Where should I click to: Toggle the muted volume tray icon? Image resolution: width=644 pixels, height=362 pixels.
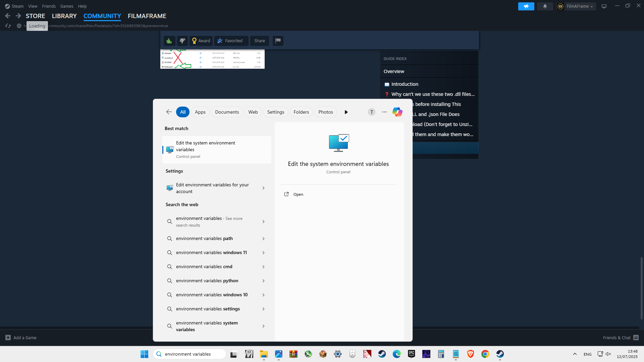[x=608, y=354]
